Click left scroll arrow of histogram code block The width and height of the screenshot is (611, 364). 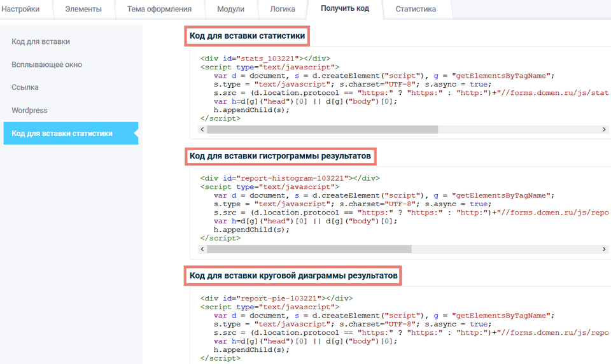point(202,249)
